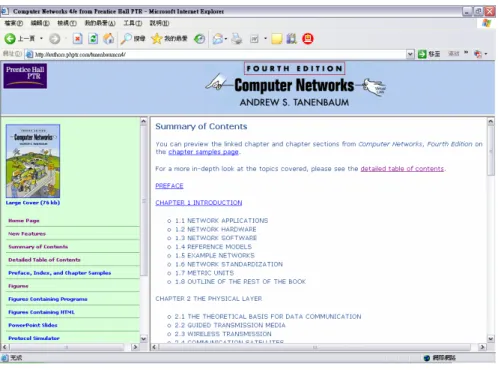Open the Figures sidebar link
The height and width of the screenshot is (382, 498).
coord(18,286)
